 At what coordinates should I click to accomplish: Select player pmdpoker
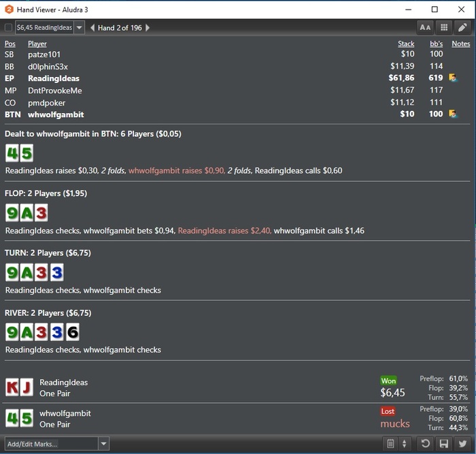tap(46, 103)
